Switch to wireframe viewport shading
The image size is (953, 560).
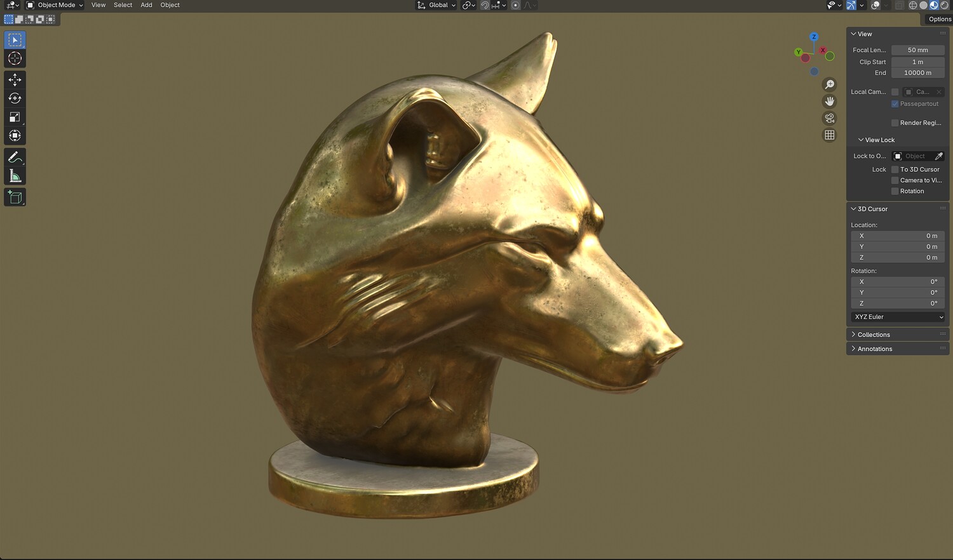pos(913,5)
